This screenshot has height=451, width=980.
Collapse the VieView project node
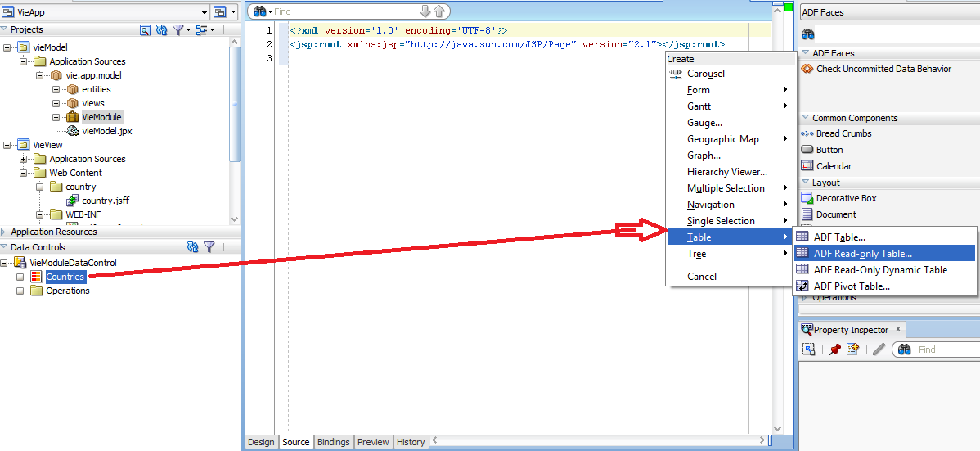click(x=7, y=145)
